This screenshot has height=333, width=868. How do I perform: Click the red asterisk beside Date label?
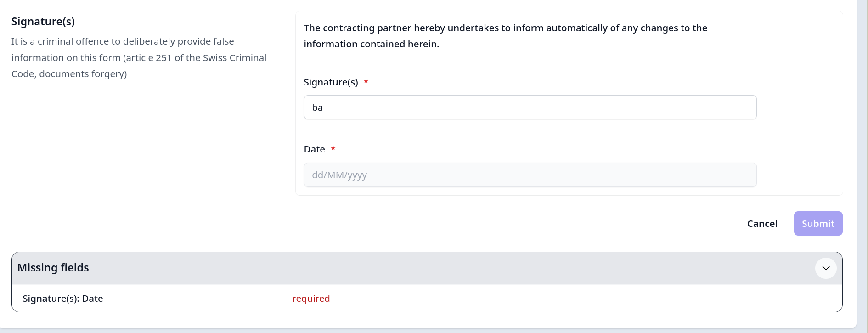point(333,149)
